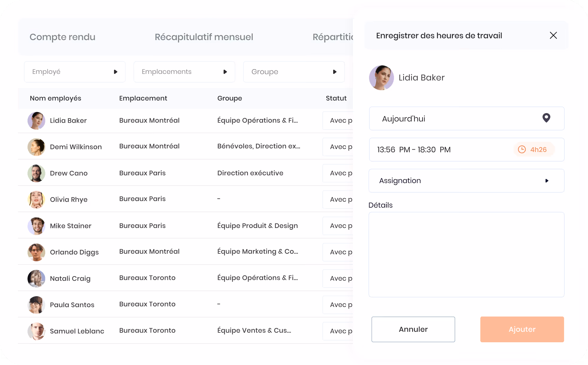This screenshot has width=588, height=365.
Task: Click Bureaux Paris in Drew Cano's row
Action: tap(142, 173)
